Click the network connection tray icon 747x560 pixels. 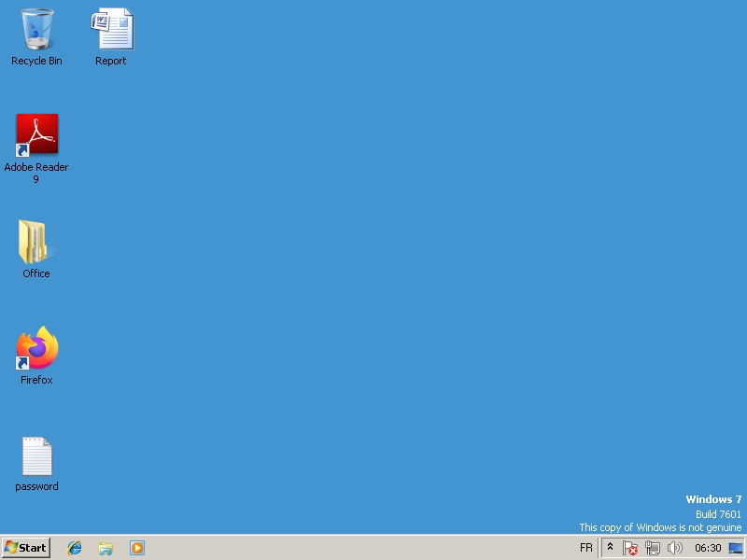652,548
